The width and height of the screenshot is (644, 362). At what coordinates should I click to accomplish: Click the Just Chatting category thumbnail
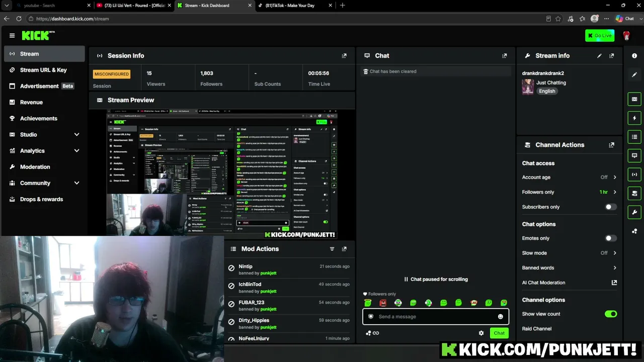pyautogui.click(x=528, y=87)
